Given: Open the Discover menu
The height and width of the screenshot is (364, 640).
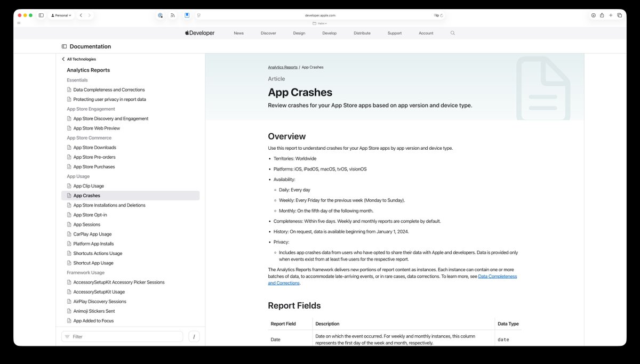Looking at the screenshot, I should pos(268,33).
